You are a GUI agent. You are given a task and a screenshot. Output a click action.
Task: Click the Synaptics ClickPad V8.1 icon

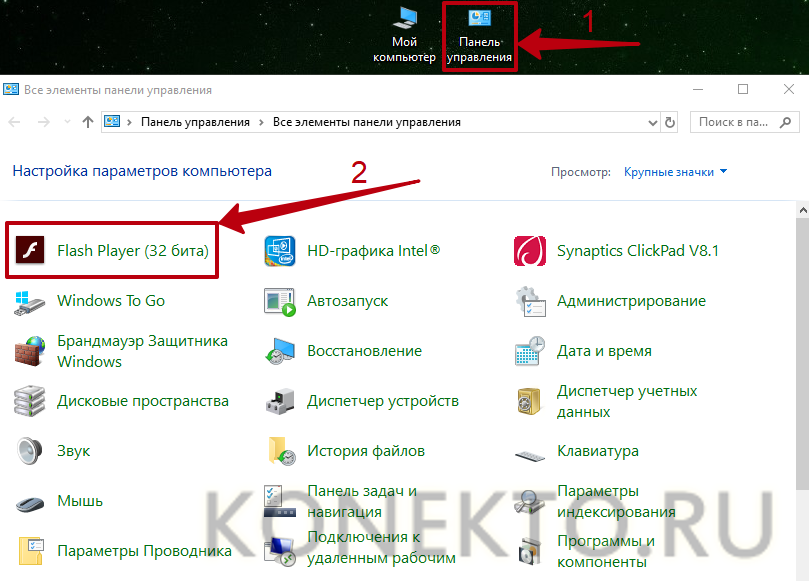529,250
